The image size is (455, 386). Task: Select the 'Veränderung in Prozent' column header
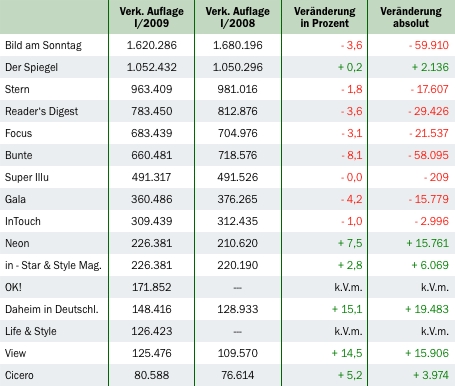click(325, 17)
